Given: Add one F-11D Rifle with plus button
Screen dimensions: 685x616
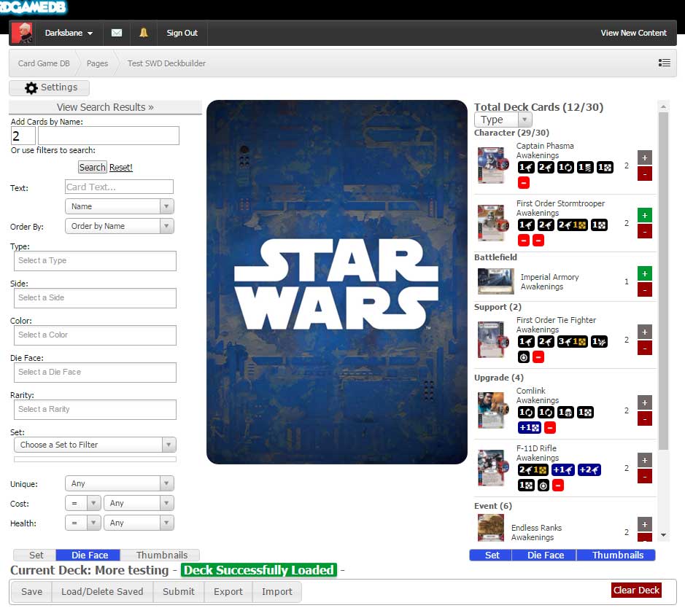Looking at the screenshot, I should coord(644,460).
